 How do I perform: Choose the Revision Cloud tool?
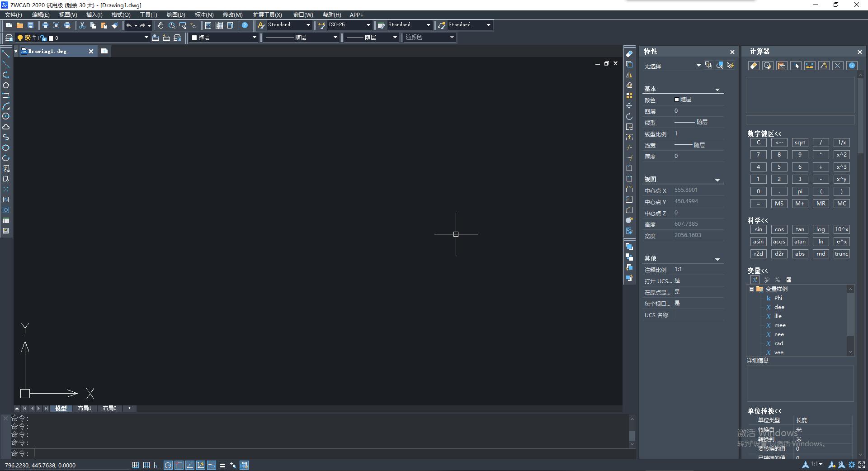(x=6, y=127)
